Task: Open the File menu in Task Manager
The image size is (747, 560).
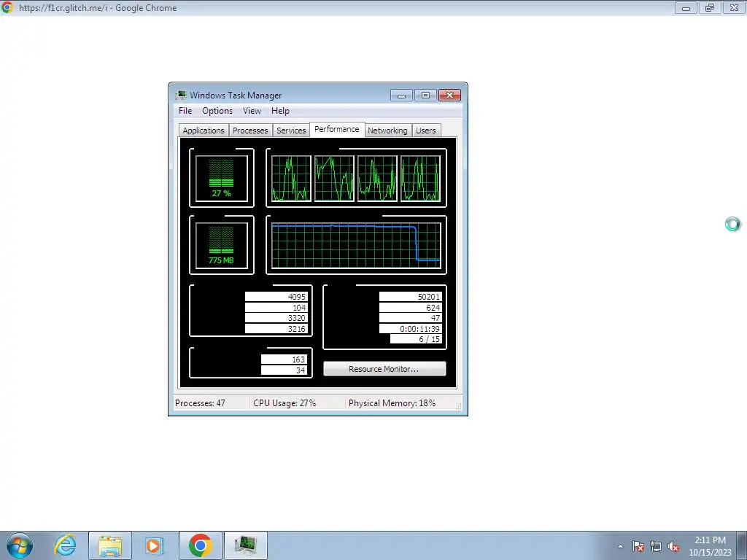Action: point(185,111)
